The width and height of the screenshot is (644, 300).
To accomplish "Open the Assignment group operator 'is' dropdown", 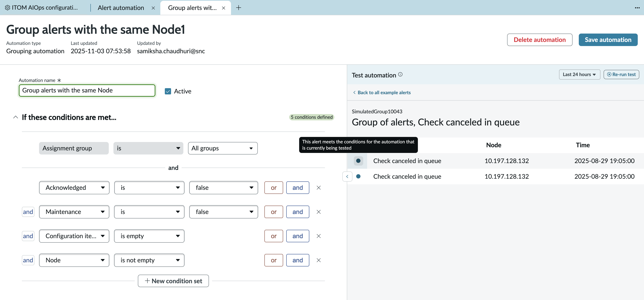I will click(148, 148).
